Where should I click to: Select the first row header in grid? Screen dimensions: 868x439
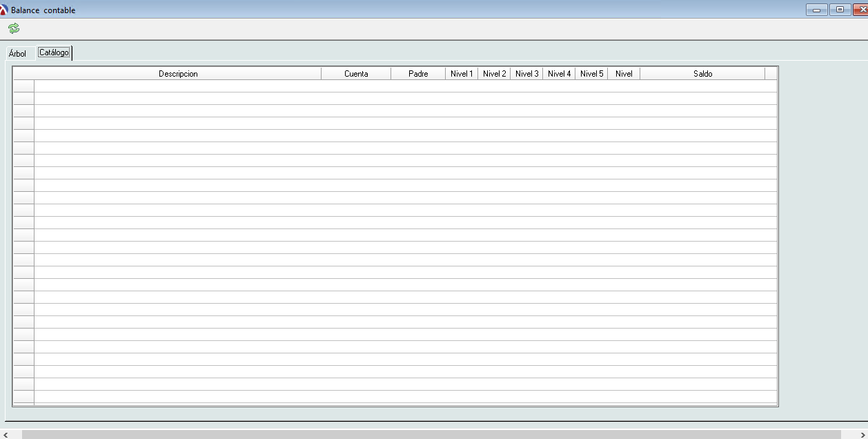(x=23, y=86)
